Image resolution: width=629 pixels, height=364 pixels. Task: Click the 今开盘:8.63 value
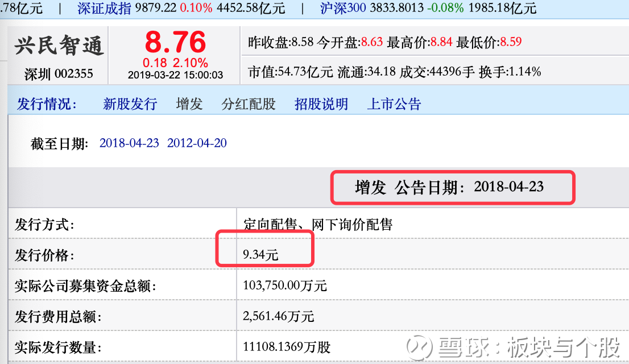[350, 42]
